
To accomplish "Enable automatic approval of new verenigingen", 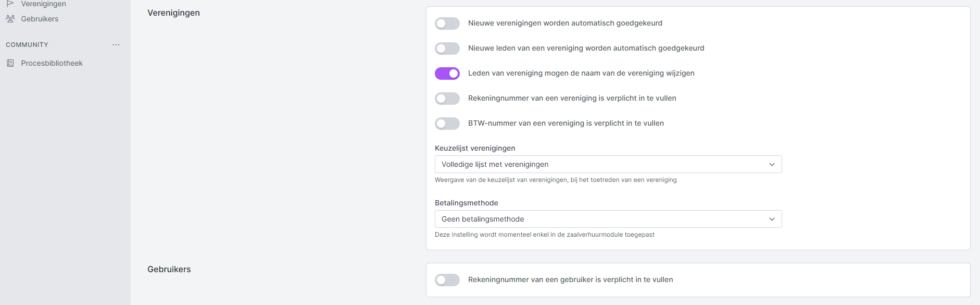I will pyautogui.click(x=447, y=23).
